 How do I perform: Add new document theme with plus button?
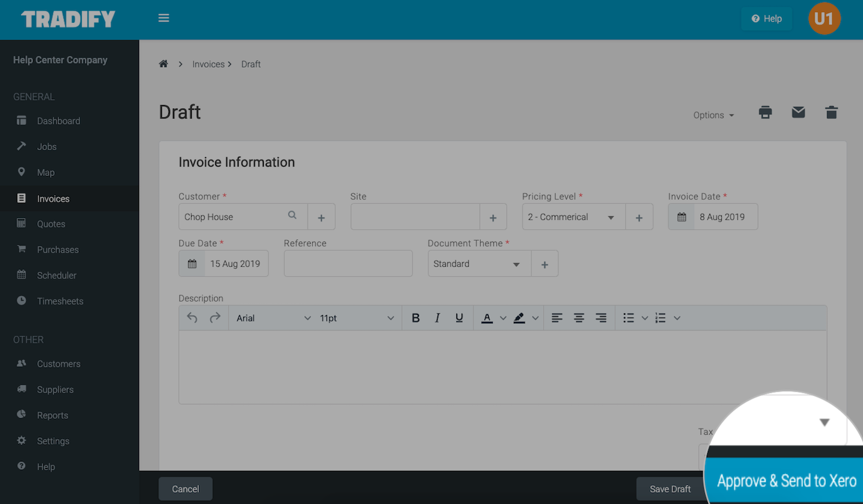pos(544,264)
